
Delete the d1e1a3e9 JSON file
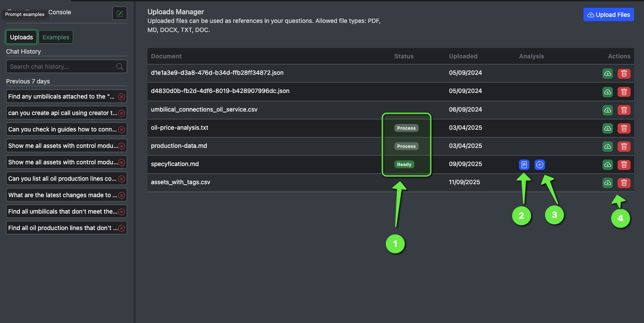tap(624, 74)
